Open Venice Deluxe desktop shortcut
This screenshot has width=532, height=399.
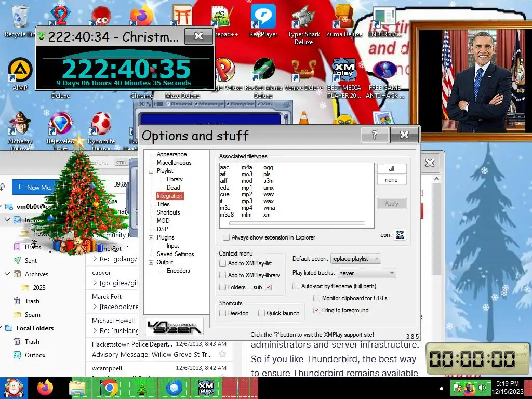coord(303,74)
